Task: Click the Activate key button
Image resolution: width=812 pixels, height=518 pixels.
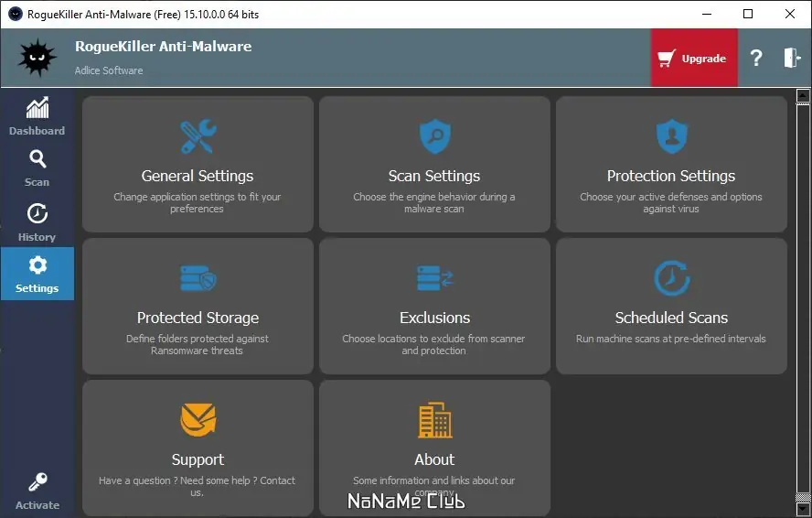Action: pyautogui.click(x=37, y=491)
